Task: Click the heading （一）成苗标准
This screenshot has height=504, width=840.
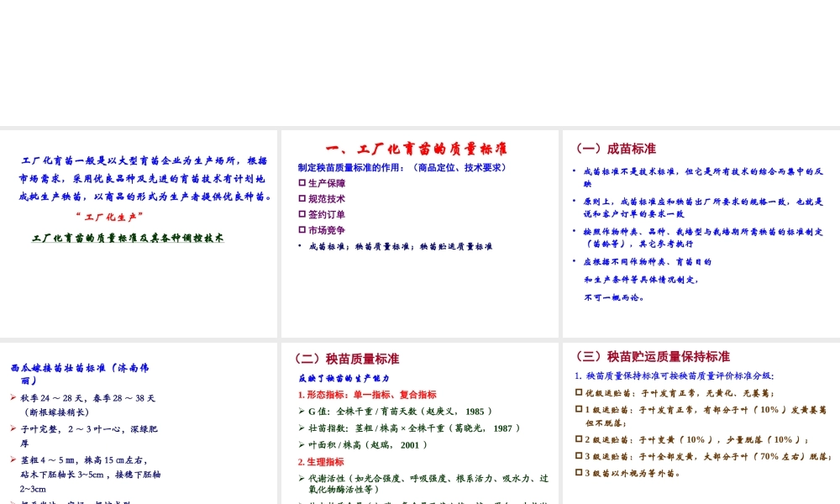Action: click(614, 149)
